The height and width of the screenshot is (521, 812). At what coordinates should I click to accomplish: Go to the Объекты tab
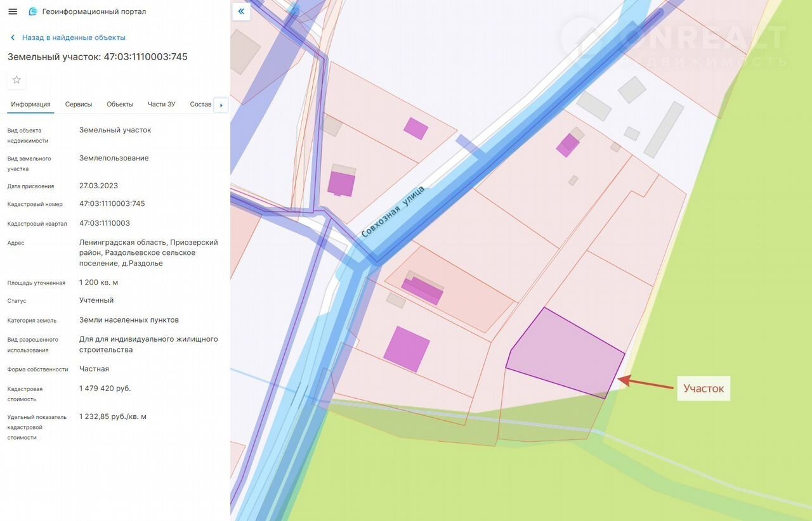[120, 104]
